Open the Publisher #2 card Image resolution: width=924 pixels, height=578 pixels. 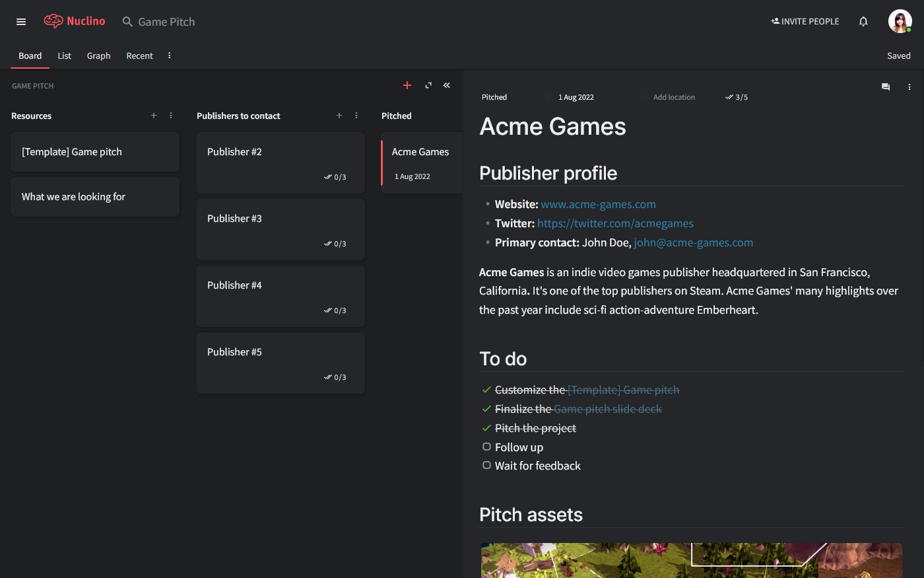tap(280, 163)
